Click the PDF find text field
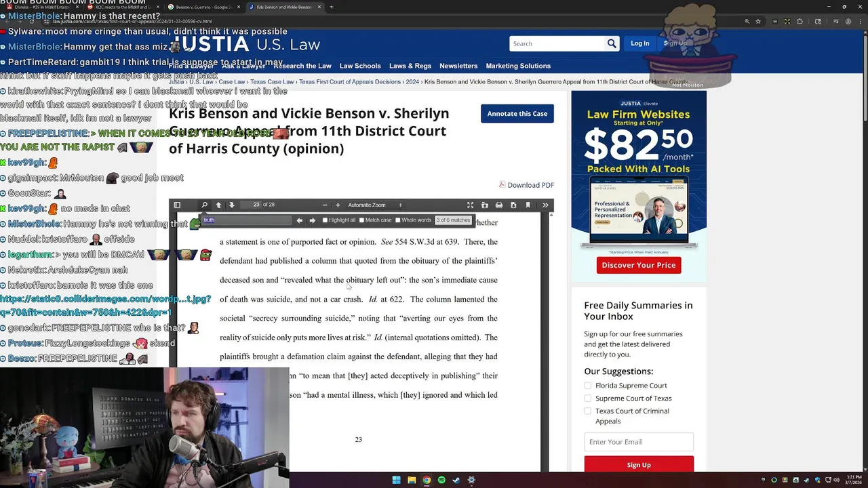Viewport: 868px width, 488px height. coord(246,220)
